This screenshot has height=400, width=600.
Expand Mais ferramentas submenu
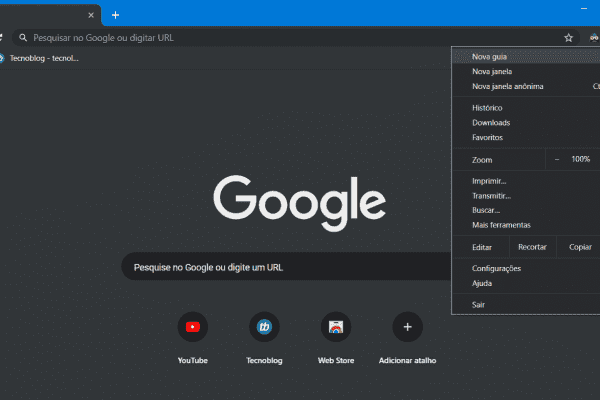point(526,225)
